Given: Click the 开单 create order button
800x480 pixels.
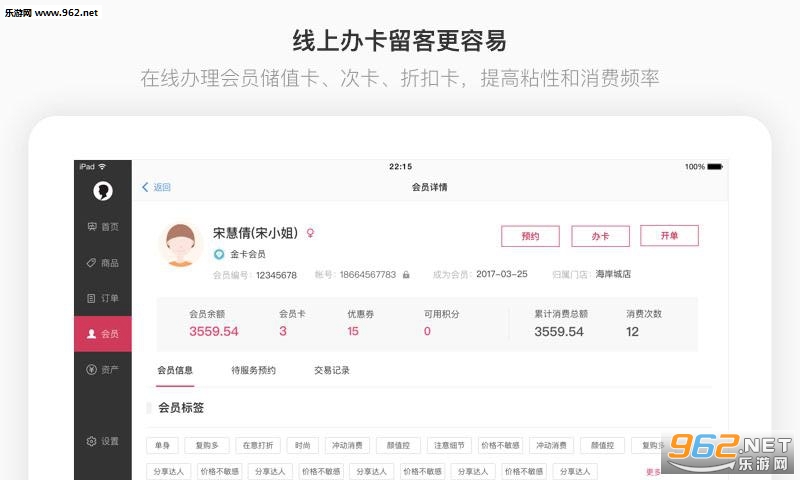Looking at the screenshot, I should click(x=669, y=236).
